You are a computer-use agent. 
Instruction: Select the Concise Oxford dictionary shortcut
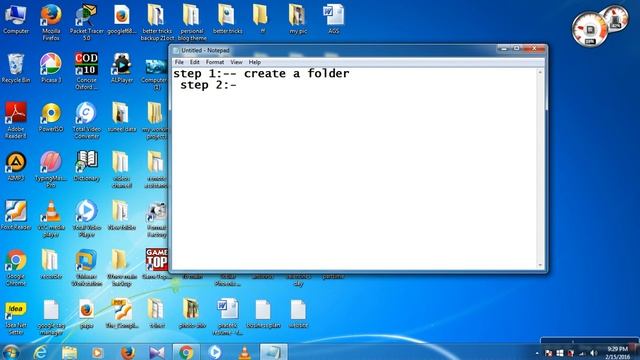point(87,71)
